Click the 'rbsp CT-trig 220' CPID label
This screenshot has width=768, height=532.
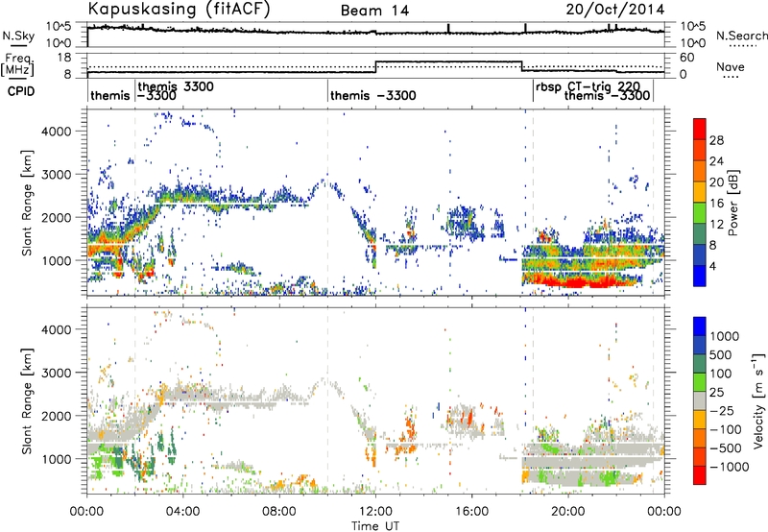[x=588, y=86]
